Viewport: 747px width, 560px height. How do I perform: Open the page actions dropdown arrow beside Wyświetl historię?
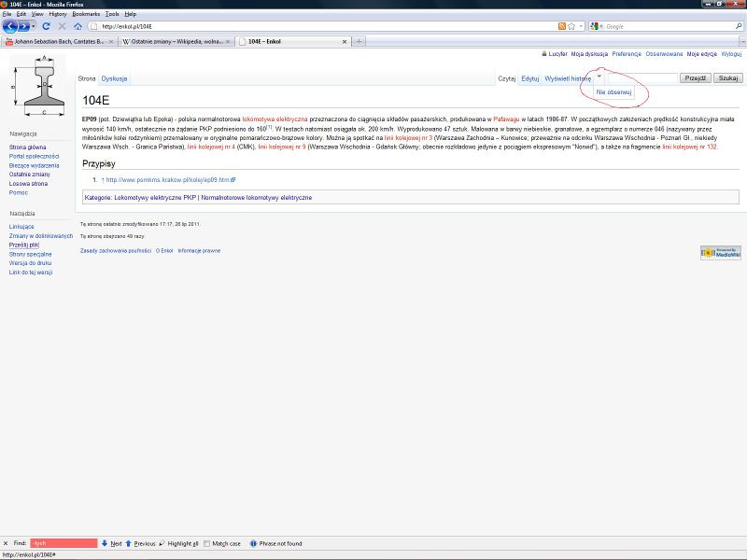(599, 78)
